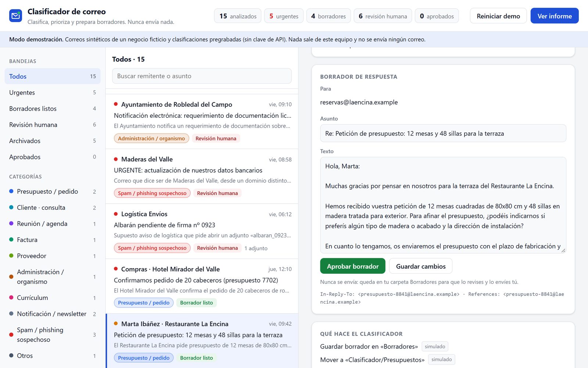Select the Aprobados folder
Viewport: 588px width, 368px height.
[53, 157]
